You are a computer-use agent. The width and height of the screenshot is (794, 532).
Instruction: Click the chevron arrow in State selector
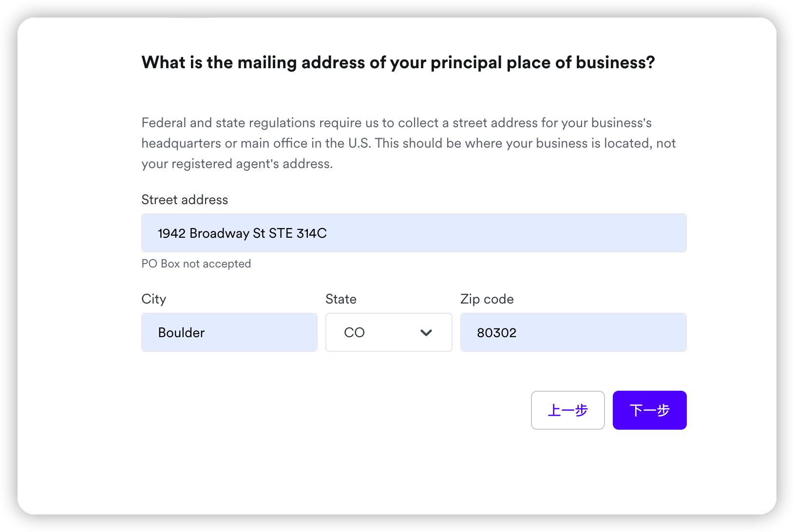click(426, 333)
